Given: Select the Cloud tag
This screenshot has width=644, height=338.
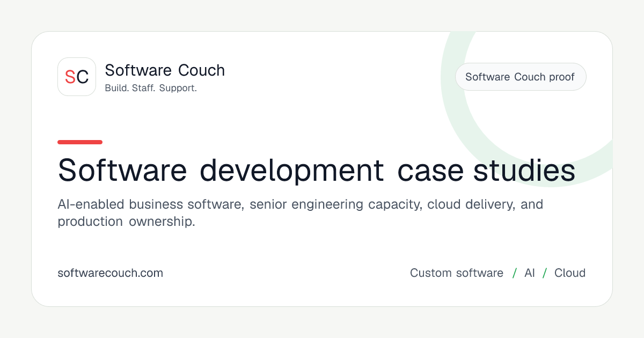Looking at the screenshot, I should click(570, 273).
